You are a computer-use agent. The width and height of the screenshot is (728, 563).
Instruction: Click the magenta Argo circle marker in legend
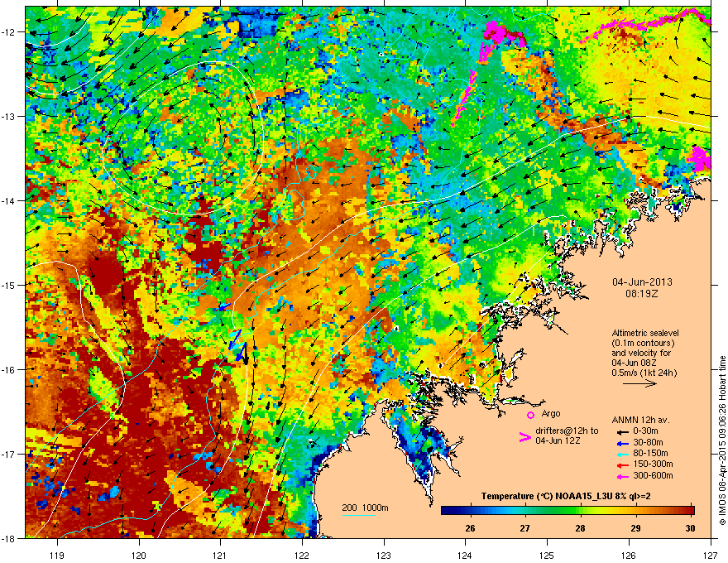tap(530, 415)
